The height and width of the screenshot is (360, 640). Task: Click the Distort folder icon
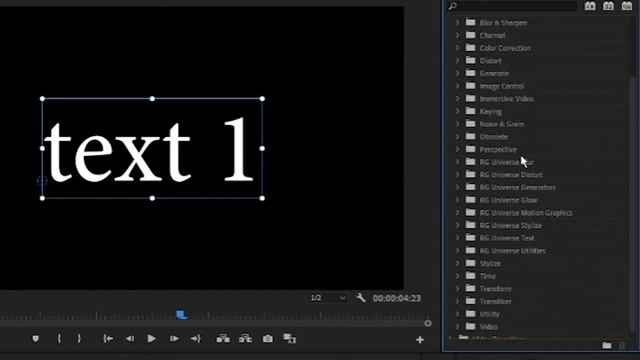pos(471,60)
